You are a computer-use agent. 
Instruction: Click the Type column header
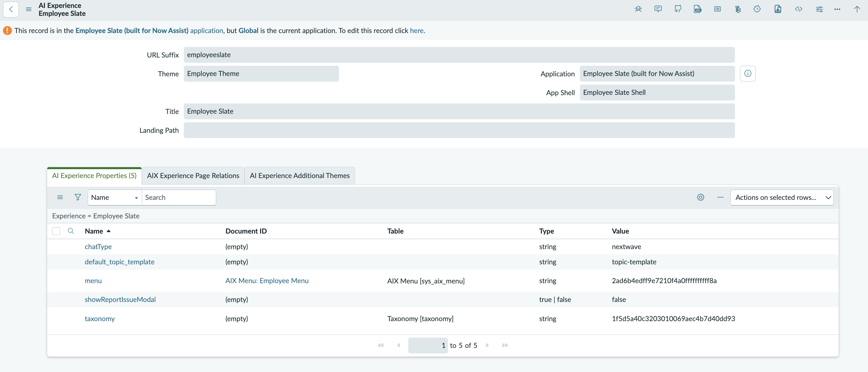(546, 231)
